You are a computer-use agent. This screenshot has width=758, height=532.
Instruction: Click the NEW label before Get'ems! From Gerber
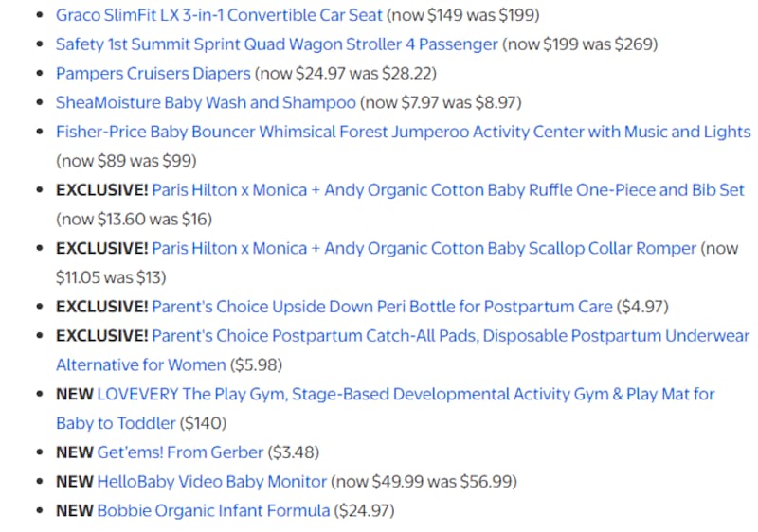(74, 452)
